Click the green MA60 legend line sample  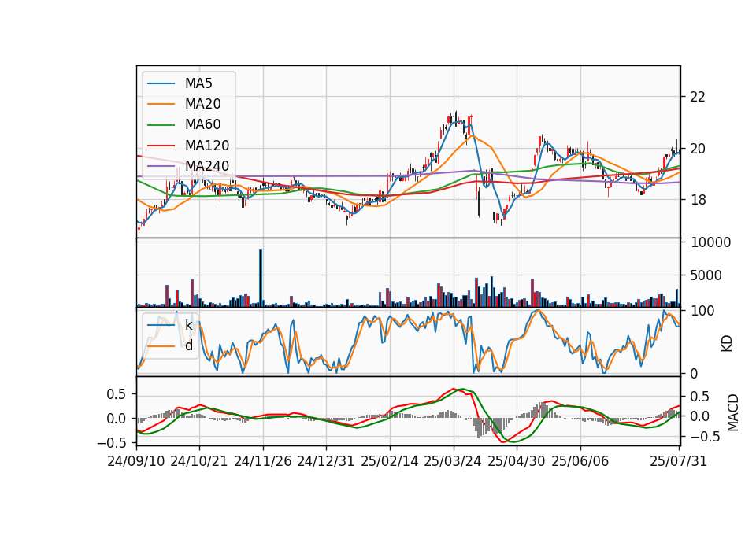point(161,125)
